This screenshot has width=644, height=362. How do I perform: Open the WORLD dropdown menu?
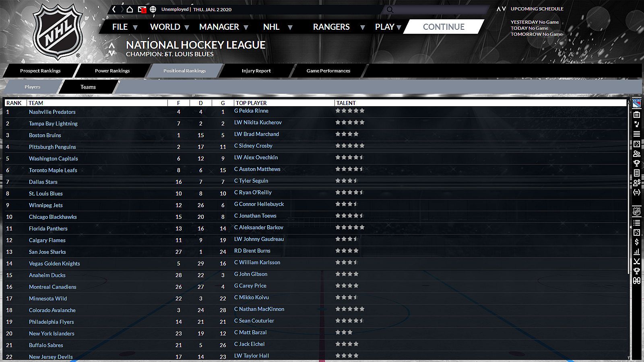[x=169, y=27]
